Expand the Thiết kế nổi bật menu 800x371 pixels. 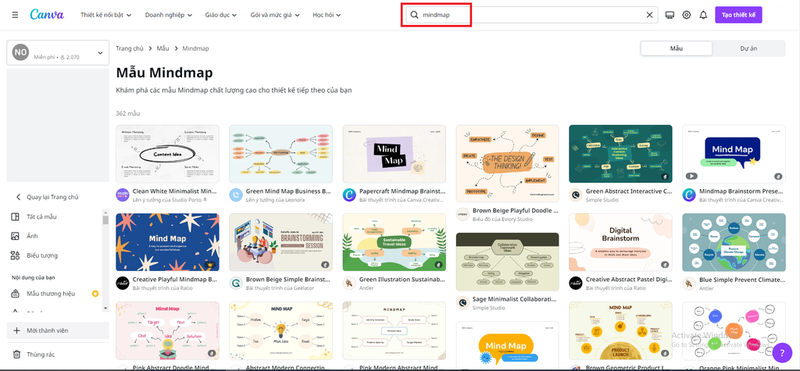pos(106,15)
